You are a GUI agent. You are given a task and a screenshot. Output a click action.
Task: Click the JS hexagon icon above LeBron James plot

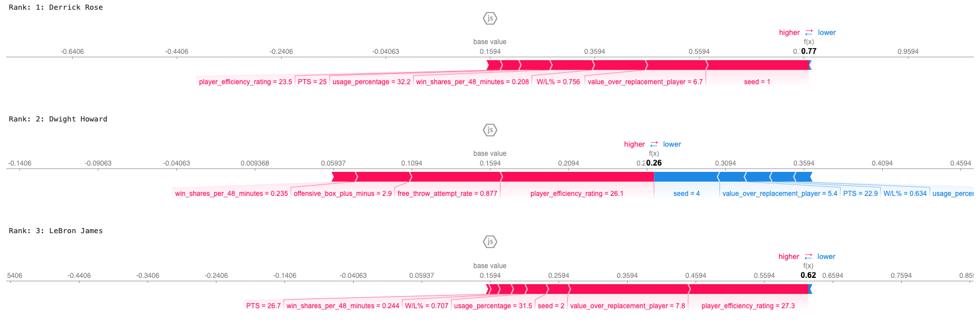coord(490,242)
